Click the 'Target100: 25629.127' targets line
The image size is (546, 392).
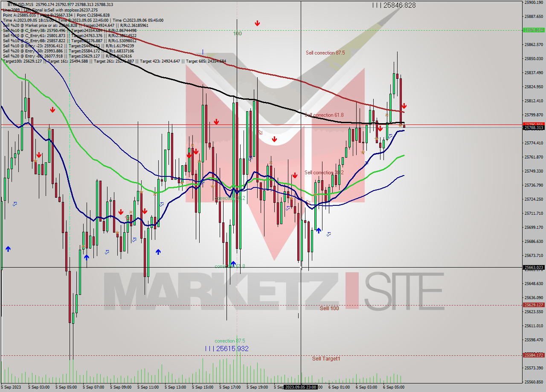coord(114,61)
